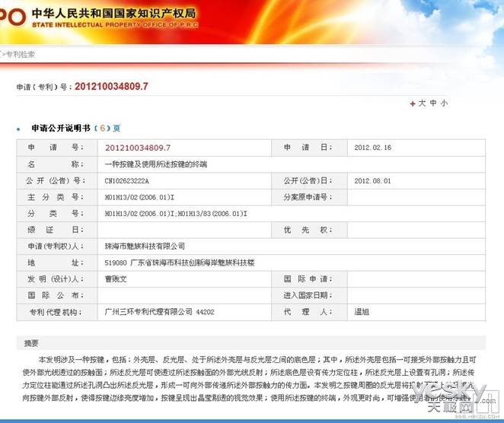Select the application date 2012.02.16
This screenshot has height=423, width=504.
click(373, 148)
